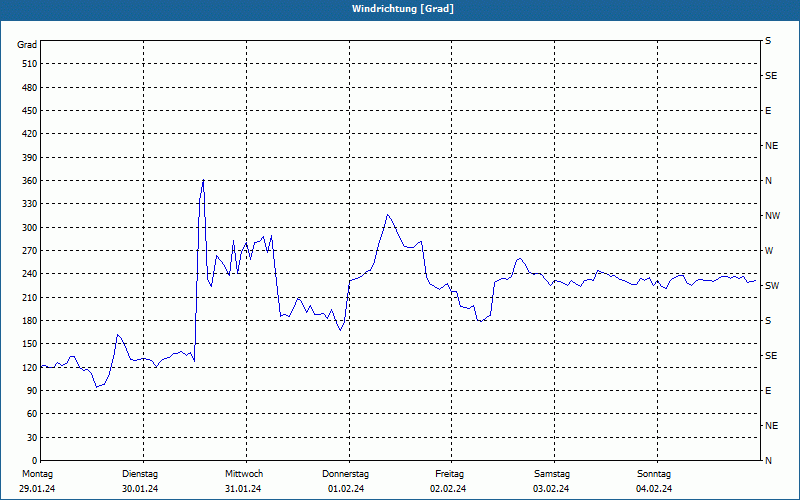Click the 120 tick label on Grad axis
Viewport: 800px width, 500px height.
[x=29, y=367]
